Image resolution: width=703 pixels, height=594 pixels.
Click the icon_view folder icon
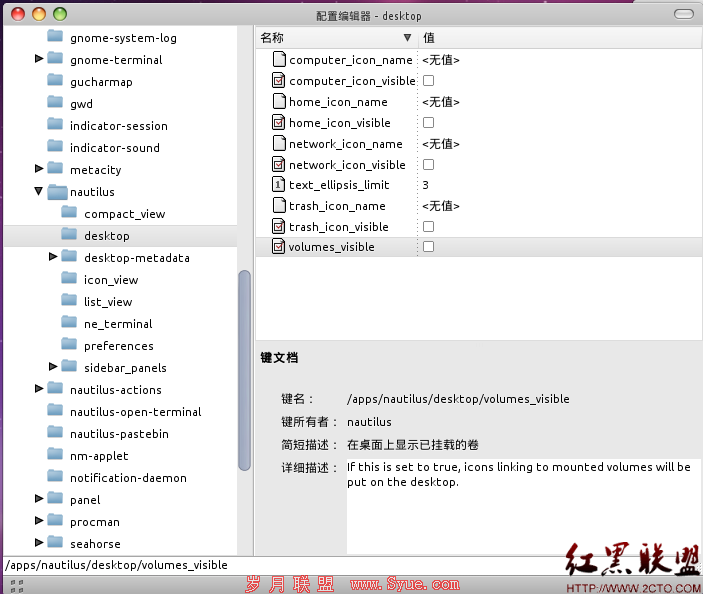(69, 278)
